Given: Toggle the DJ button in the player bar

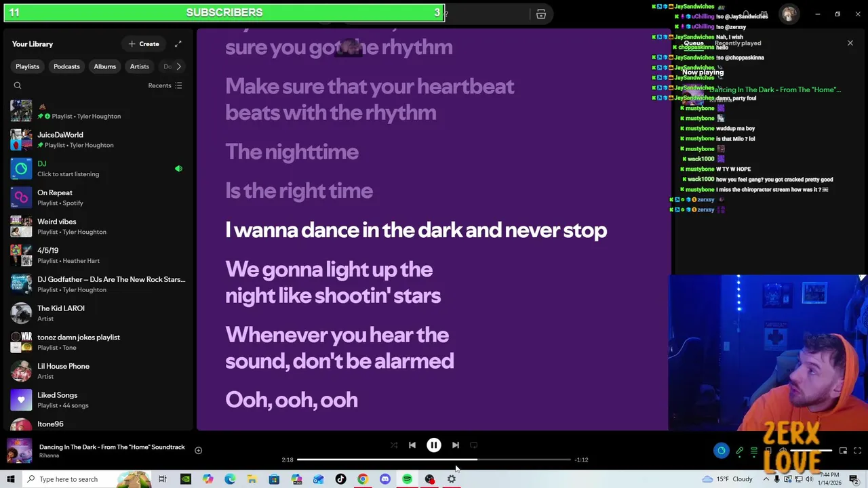Looking at the screenshot, I should (721, 451).
